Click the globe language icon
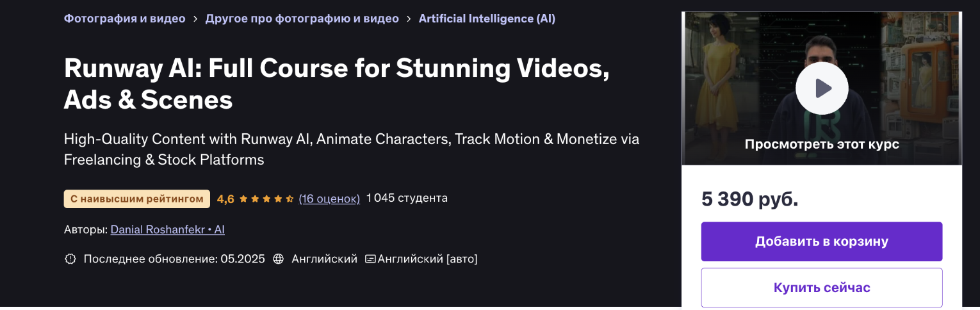 [278, 259]
